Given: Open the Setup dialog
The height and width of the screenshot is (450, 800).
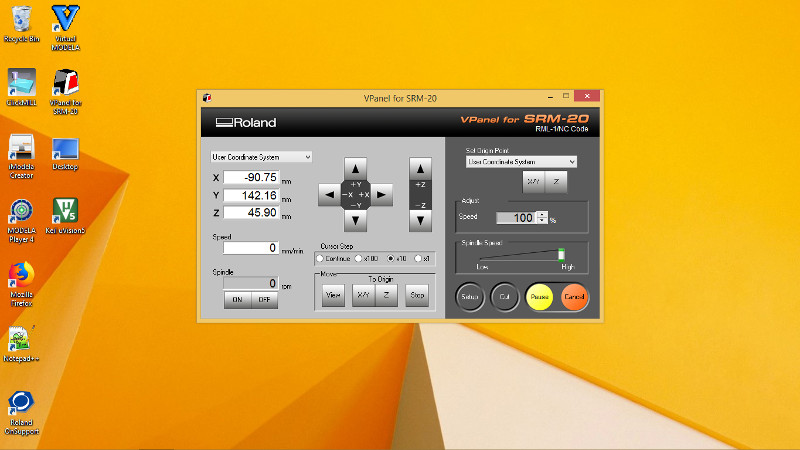Looking at the screenshot, I should [x=469, y=297].
